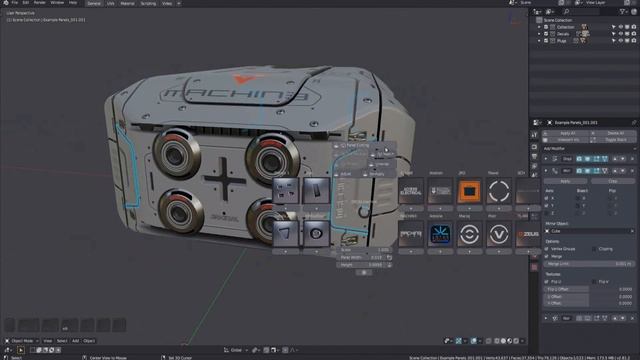Adjust the Flip U Offset slider
The image size is (640, 360).
point(589,289)
